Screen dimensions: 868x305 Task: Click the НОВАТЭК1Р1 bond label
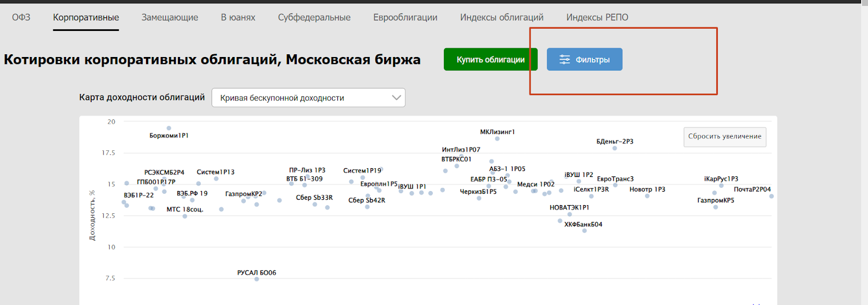(569, 208)
